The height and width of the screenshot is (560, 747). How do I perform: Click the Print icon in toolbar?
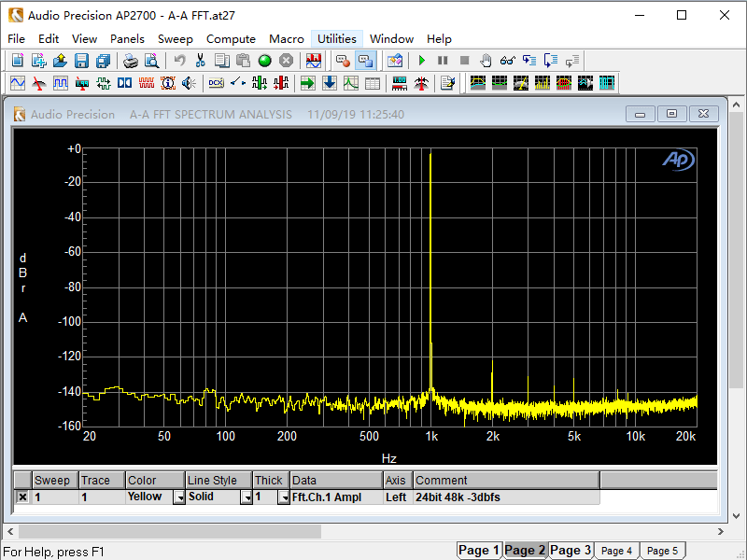(131, 61)
